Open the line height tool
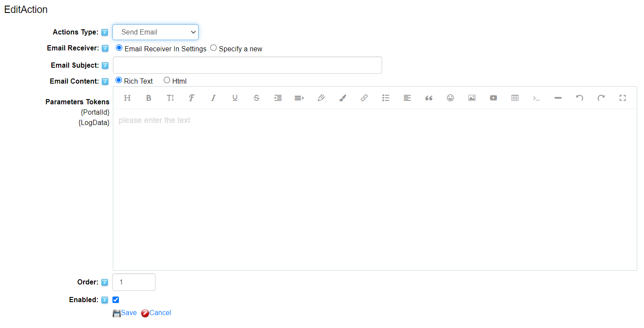644x328 pixels. click(x=299, y=98)
